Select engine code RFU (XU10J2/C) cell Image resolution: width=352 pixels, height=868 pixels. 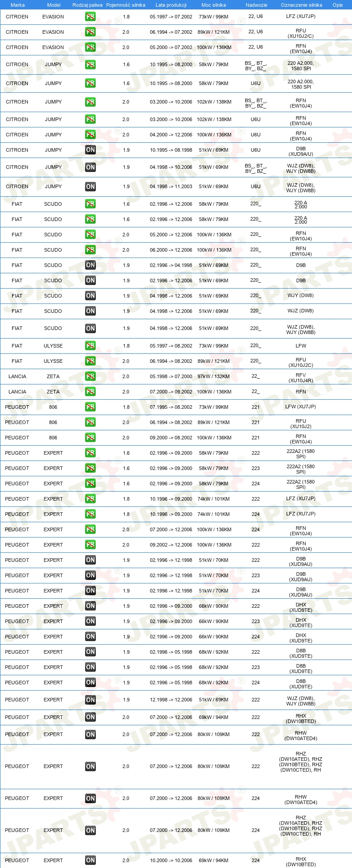pos(301,33)
